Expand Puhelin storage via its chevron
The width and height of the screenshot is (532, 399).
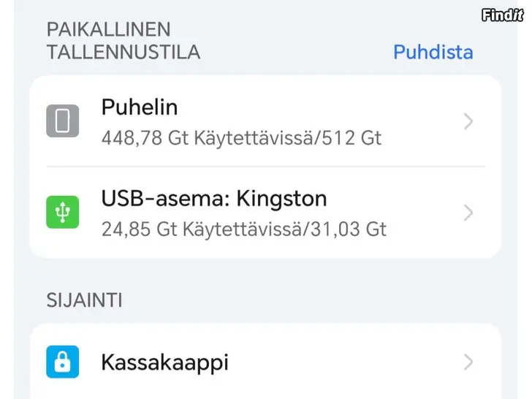468,122
